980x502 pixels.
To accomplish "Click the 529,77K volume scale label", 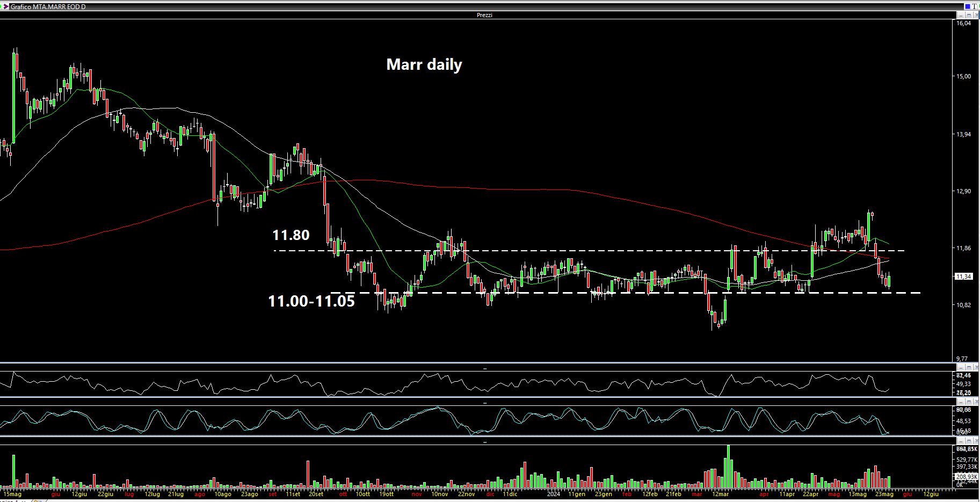I will [x=967, y=460].
